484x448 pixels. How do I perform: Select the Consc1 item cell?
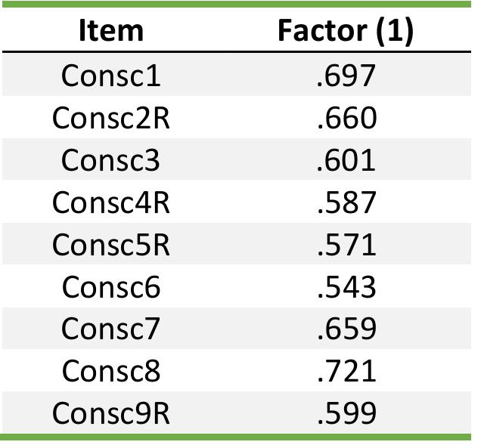[111, 76]
